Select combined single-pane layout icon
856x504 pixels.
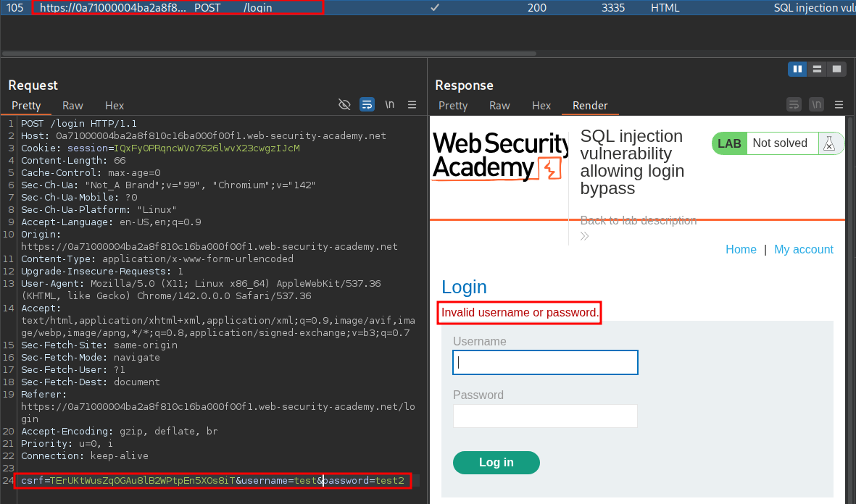click(x=836, y=69)
